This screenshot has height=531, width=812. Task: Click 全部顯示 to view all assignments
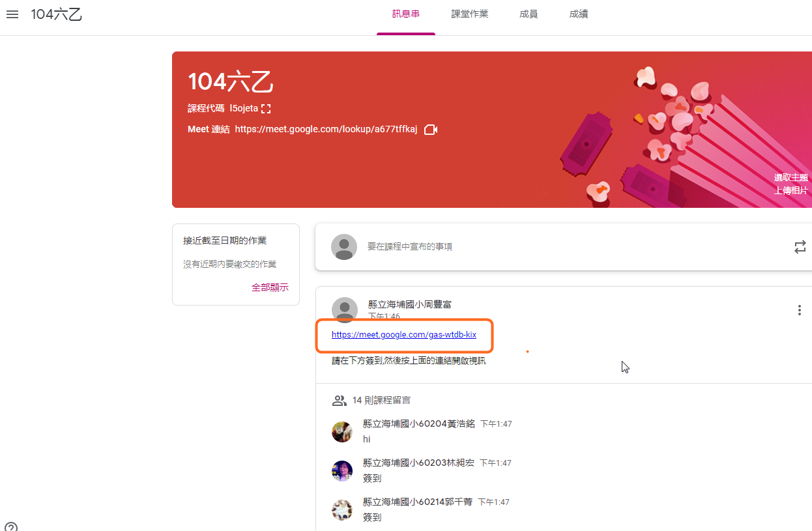(x=270, y=287)
